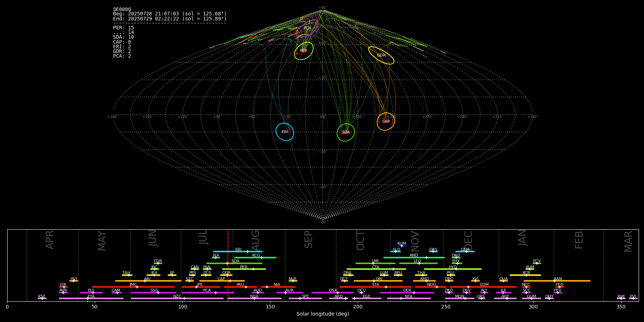Screen dimensions: 644x322
Task: Click the ETA shower bar in timeline
Action: [x=91, y=298]
